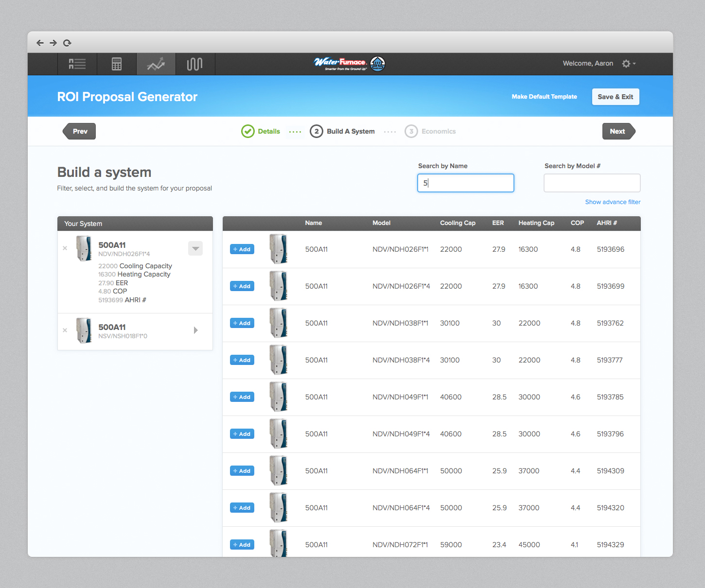
Task: Select the Build A System step
Action: click(x=342, y=131)
